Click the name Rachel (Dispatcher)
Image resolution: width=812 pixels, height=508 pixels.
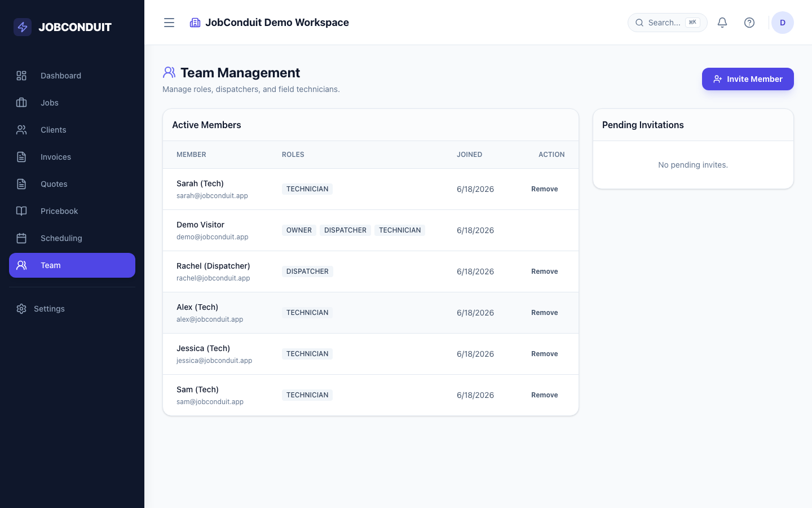[x=213, y=266]
